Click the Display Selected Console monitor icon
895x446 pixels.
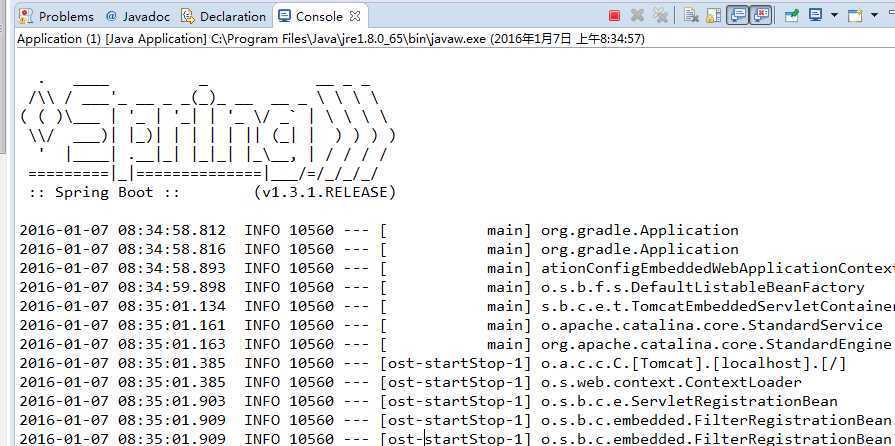tap(816, 16)
